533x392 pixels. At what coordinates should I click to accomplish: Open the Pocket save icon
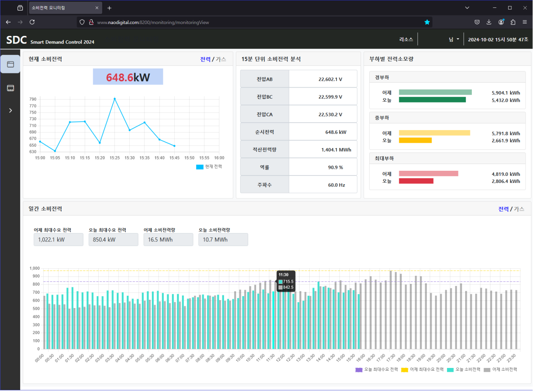pyautogui.click(x=477, y=22)
